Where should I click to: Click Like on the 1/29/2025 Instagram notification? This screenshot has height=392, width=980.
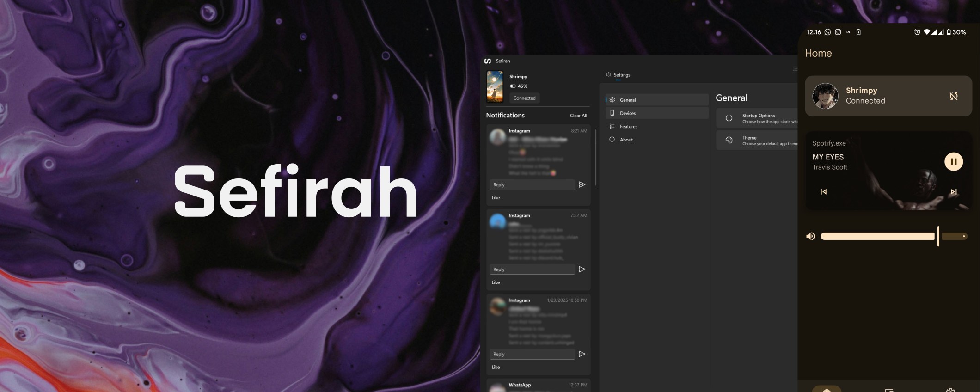[496, 367]
